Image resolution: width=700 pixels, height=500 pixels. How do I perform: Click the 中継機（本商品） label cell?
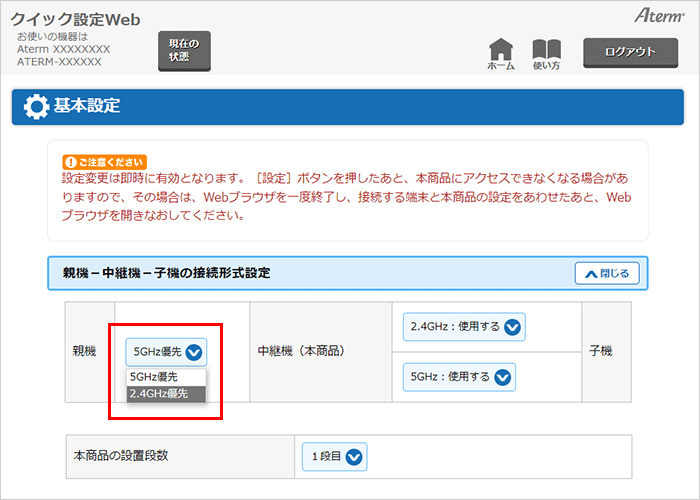[x=301, y=352]
